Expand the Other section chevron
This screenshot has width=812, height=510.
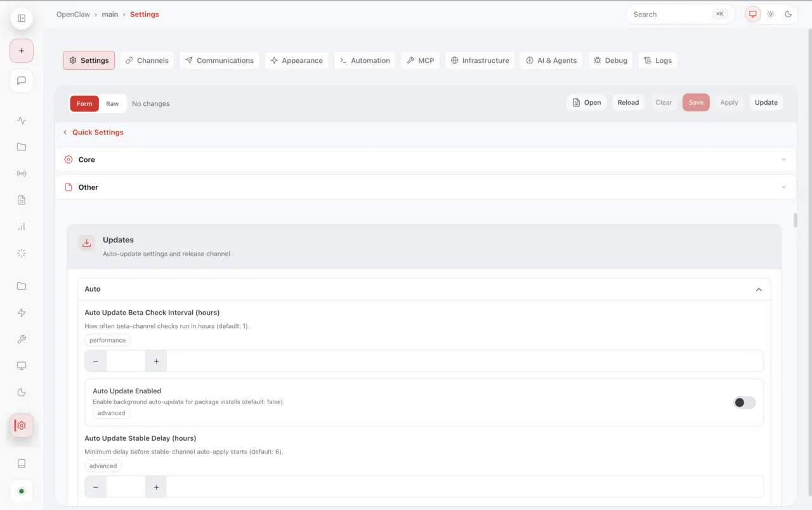coord(784,187)
